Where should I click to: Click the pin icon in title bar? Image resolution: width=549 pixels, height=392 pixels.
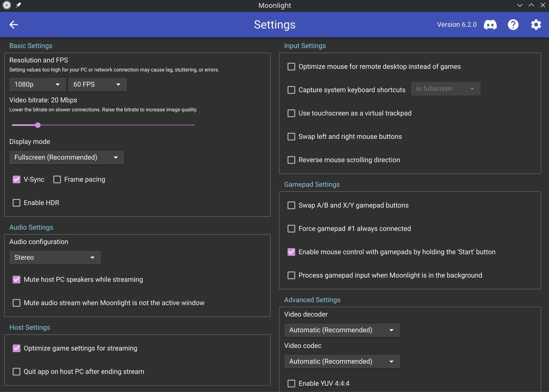tap(18, 5)
